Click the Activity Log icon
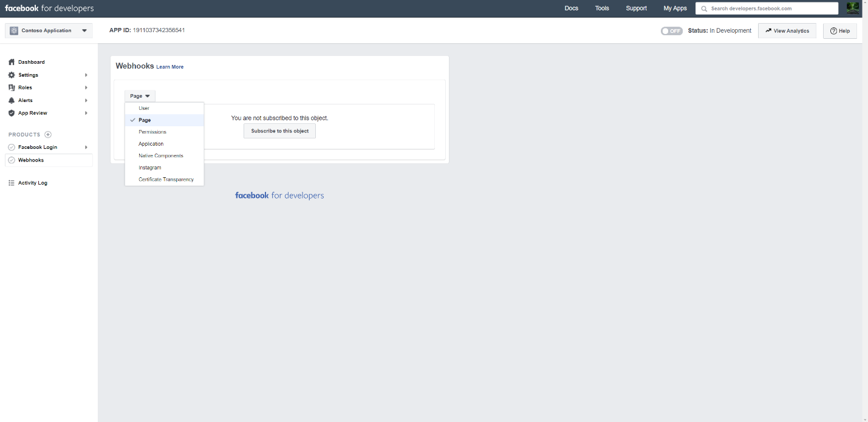Viewport: 868px width, 422px height. [10, 182]
